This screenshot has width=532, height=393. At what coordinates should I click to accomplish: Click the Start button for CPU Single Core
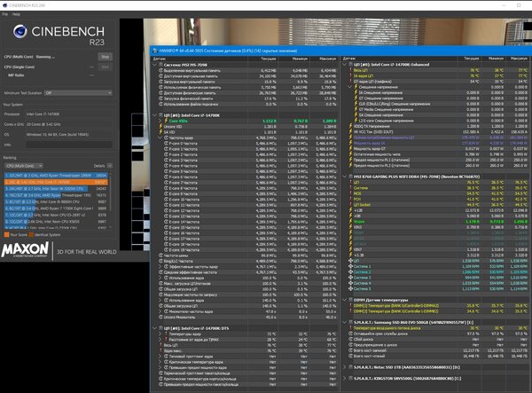pyautogui.click(x=106, y=67)
